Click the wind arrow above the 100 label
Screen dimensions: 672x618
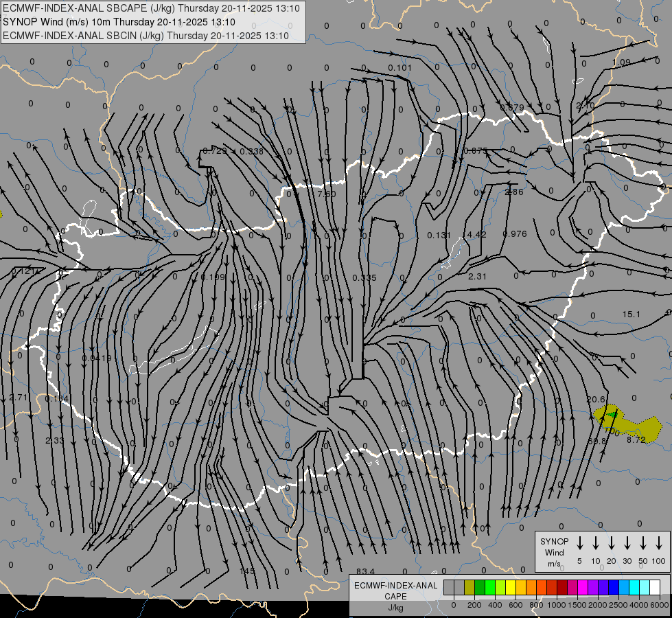(x=659, y=543)
